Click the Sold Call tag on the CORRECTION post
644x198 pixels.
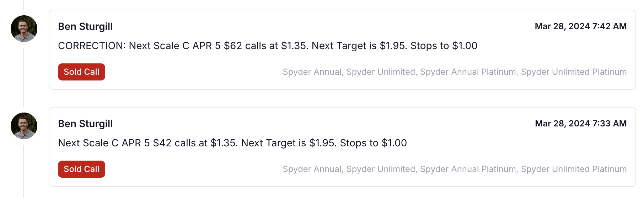[81, 72]
